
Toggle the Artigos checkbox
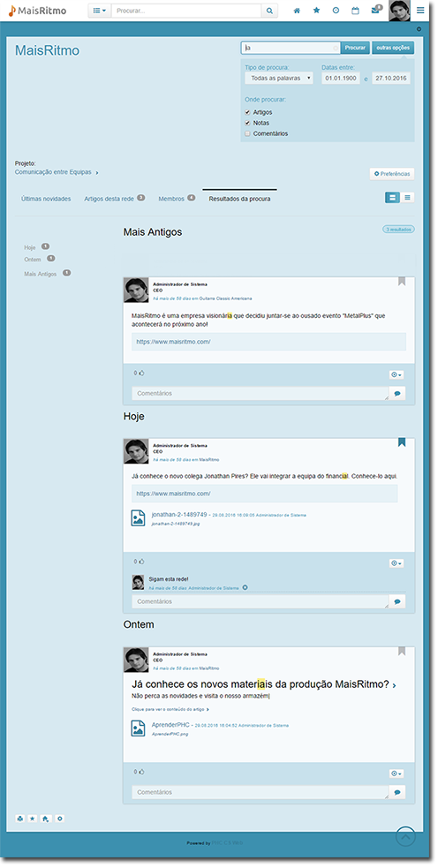[247, 112]
